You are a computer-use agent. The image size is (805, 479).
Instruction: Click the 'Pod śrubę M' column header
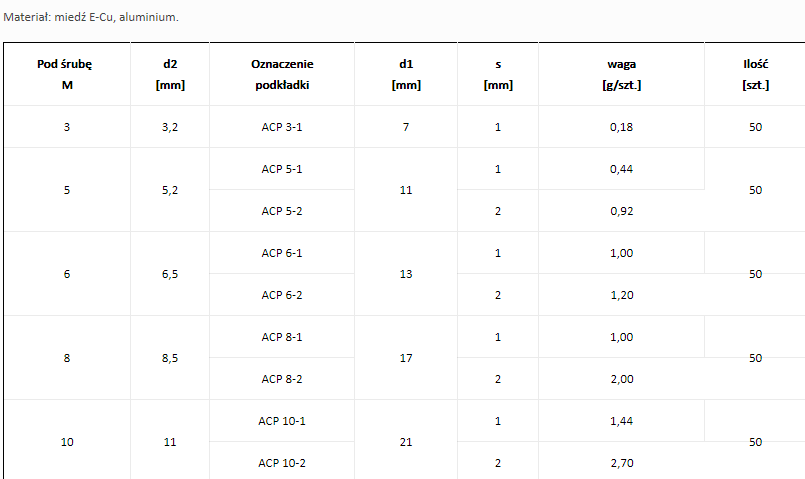[67, 74]
